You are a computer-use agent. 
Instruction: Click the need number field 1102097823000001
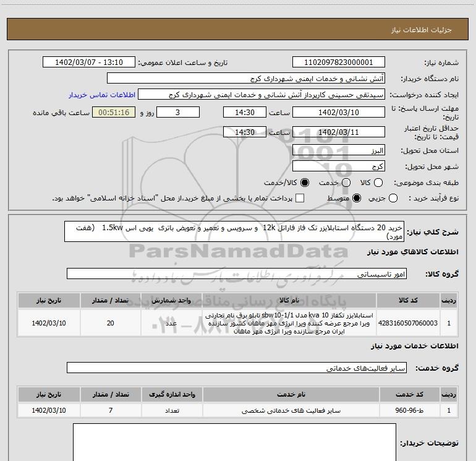tap(339, 62)
